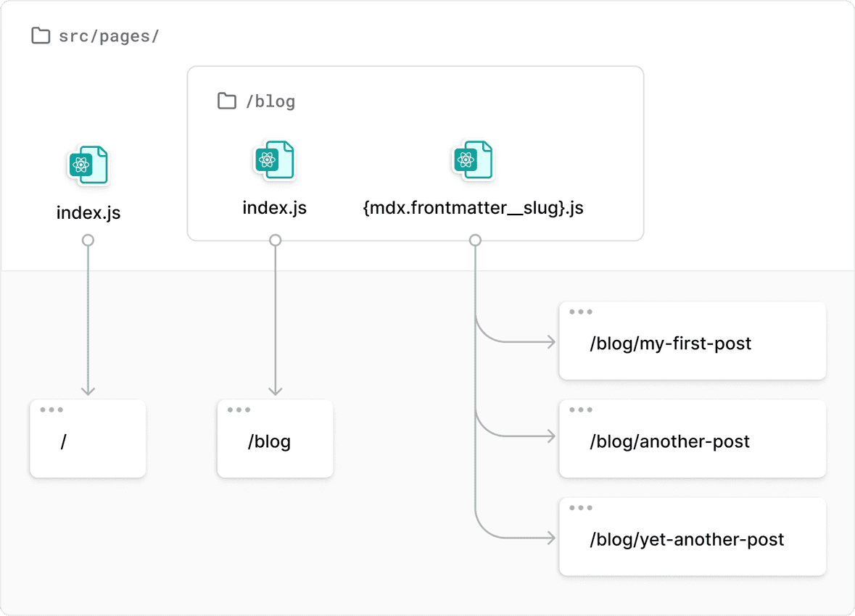Click the ellipsis on the /blog route card
This screenshot has height=616, width=855.
point(237,409)
